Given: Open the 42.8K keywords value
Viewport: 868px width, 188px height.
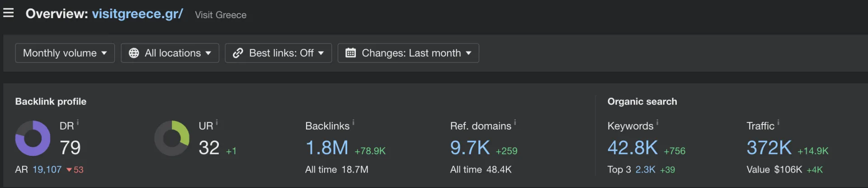Looking at the screenshot, I should [632, 148].
